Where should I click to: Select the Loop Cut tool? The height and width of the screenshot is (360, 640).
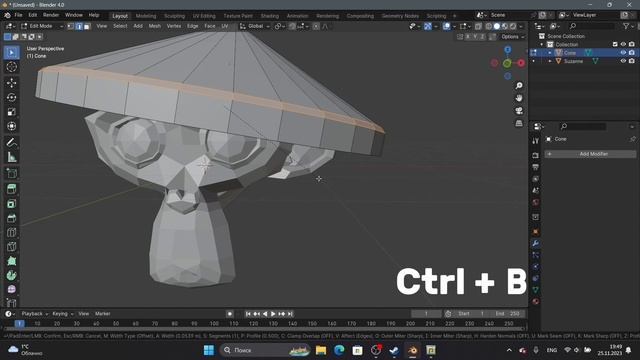(11, 232)
